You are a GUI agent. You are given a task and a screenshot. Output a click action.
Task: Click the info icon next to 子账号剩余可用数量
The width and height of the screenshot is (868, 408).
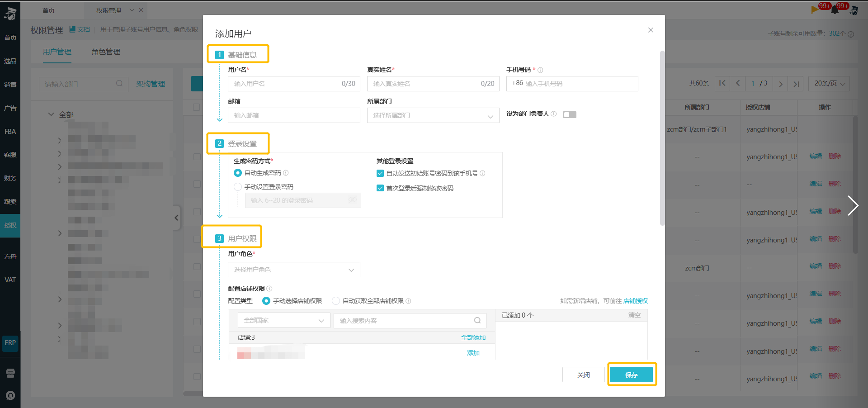pos(851,34)
